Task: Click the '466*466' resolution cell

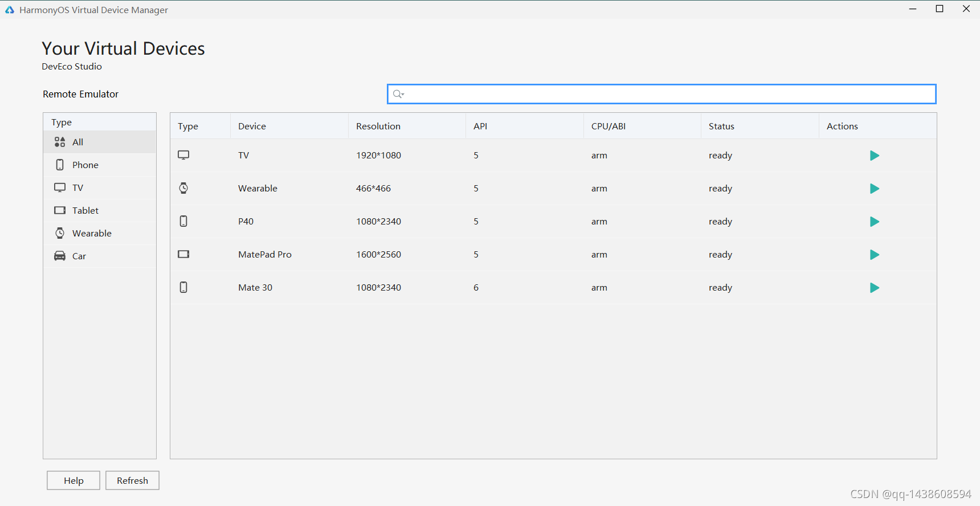Action: pyautogui.click(x=373, y=188)
